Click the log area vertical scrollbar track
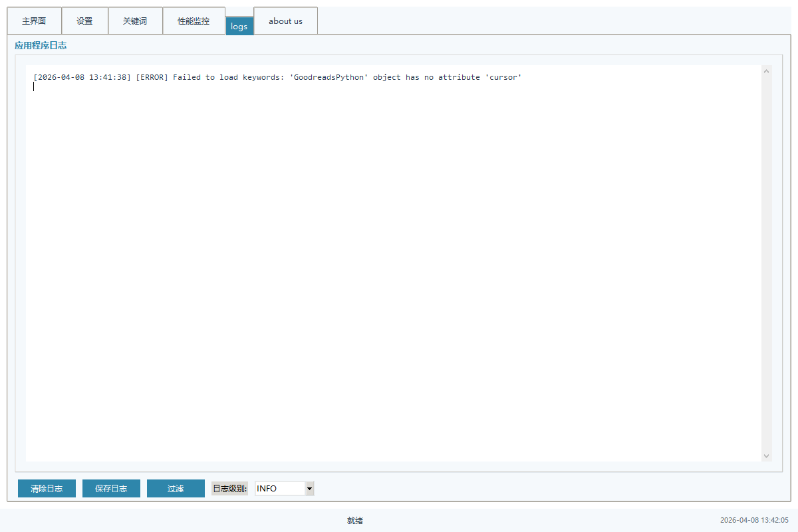This screenshot has height=532, width=798. (x=767, y=266)
